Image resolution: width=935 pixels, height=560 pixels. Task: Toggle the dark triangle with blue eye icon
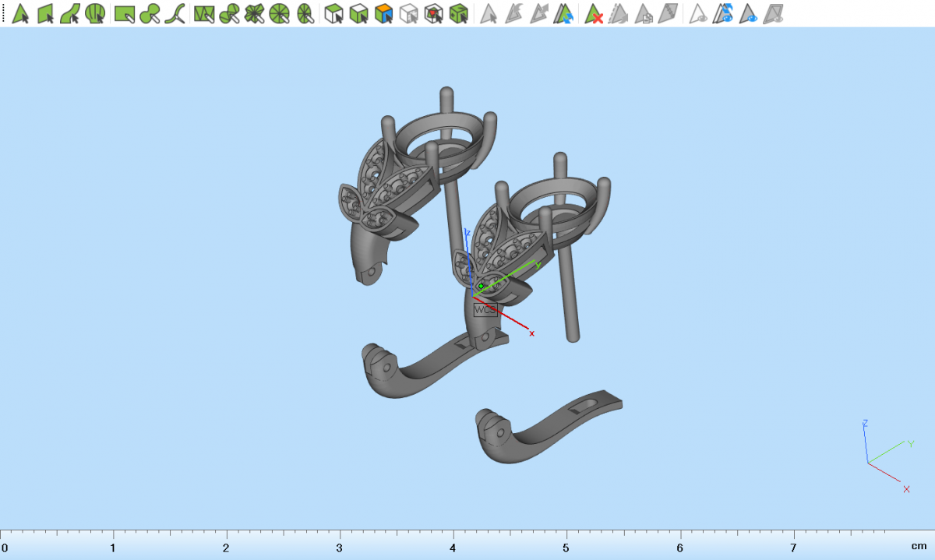point(750,13)
